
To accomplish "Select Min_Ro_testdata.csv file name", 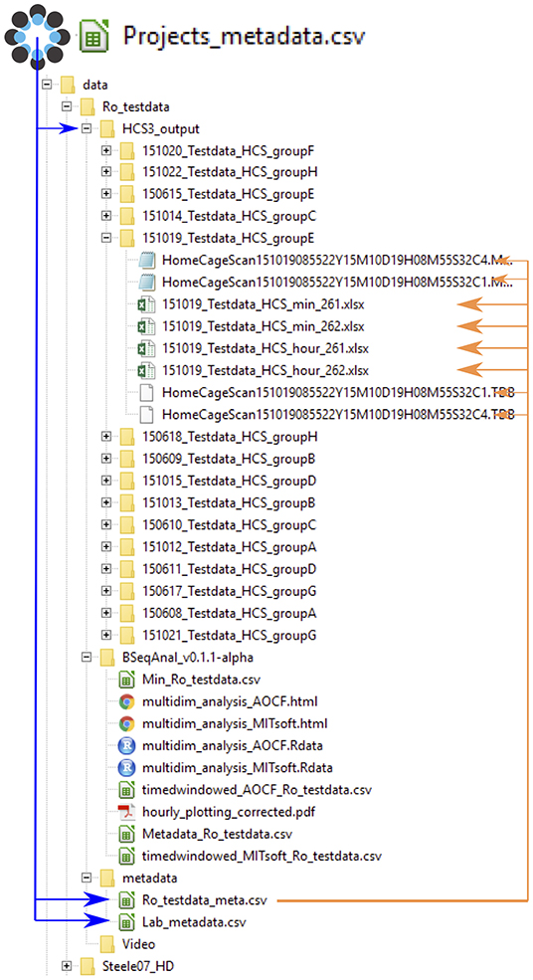I will coord(201,680).
